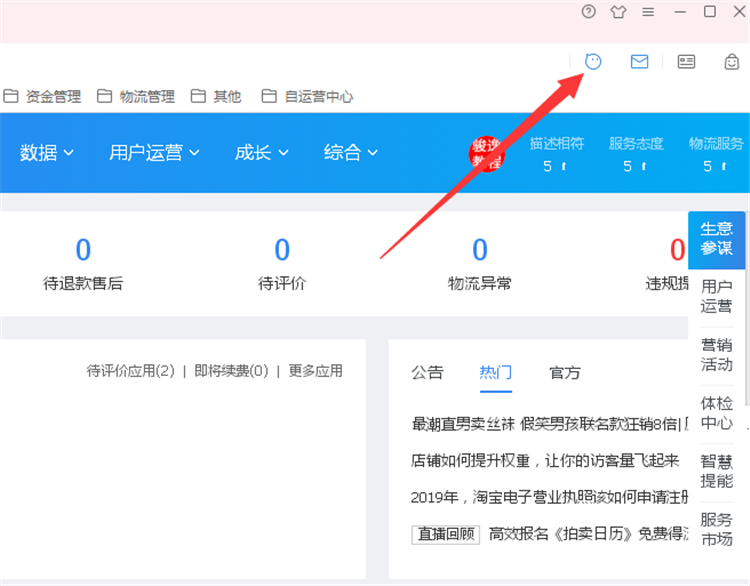Open the skin (shirt) theme icon
This screenshot has width=750, height=586.
[618, 12]
